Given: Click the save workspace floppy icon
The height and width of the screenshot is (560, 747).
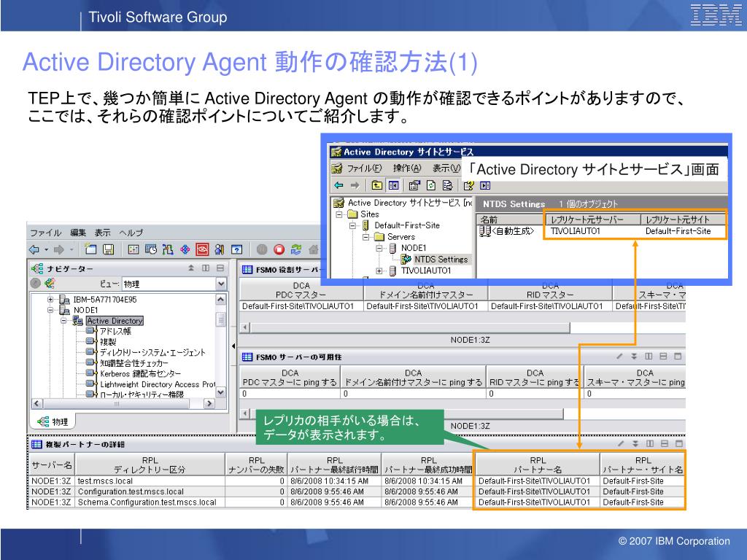Looking at the screenshot, I should 109,249.
